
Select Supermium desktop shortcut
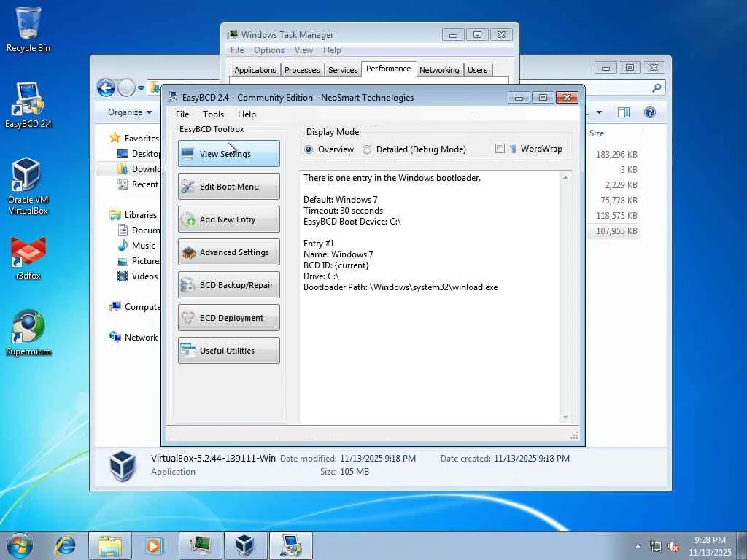pos(28,333)
